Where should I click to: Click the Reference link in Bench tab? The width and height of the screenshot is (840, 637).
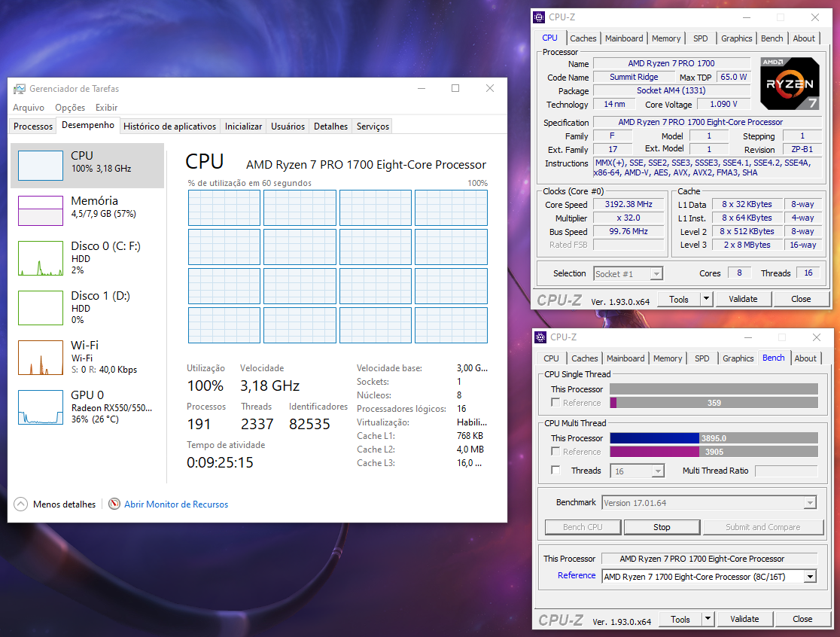tap(577, 575)
